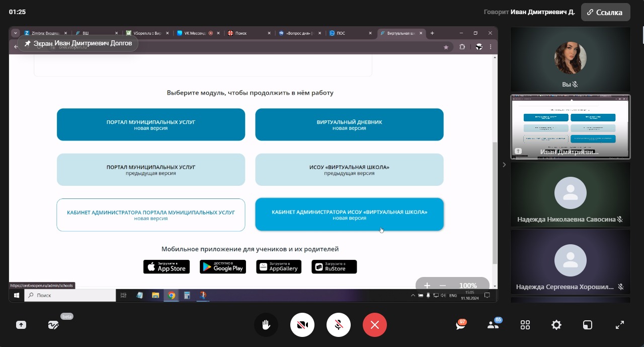The image size is (644, 347).
Task: Enter fullscreen mode
Action: pyautogui.click(x=620, y=325)
